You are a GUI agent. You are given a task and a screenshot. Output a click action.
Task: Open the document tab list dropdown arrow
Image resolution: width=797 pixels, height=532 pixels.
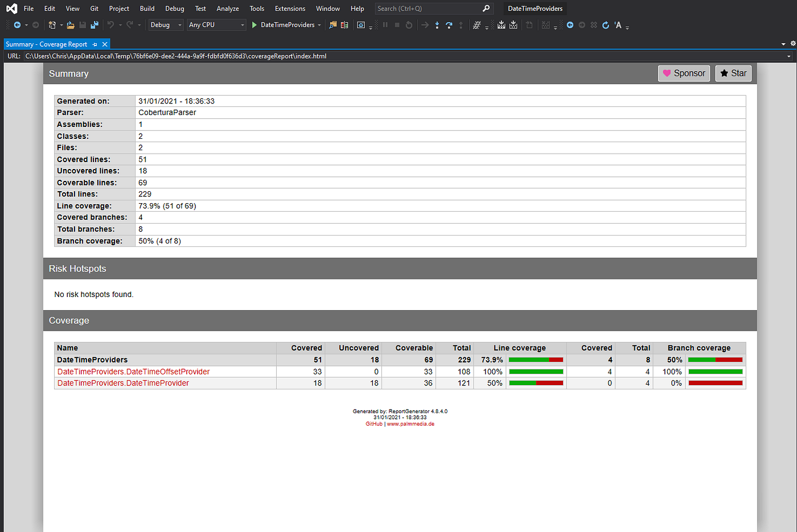[784, 44]
